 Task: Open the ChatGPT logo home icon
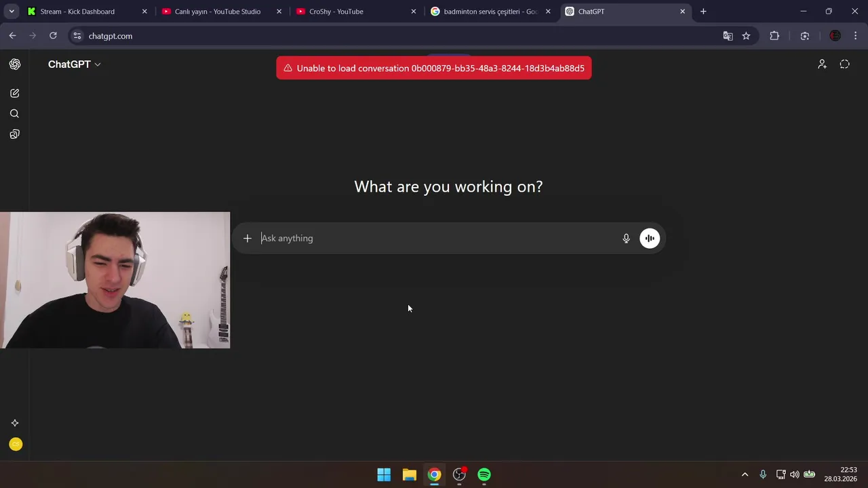click(15, 64)
